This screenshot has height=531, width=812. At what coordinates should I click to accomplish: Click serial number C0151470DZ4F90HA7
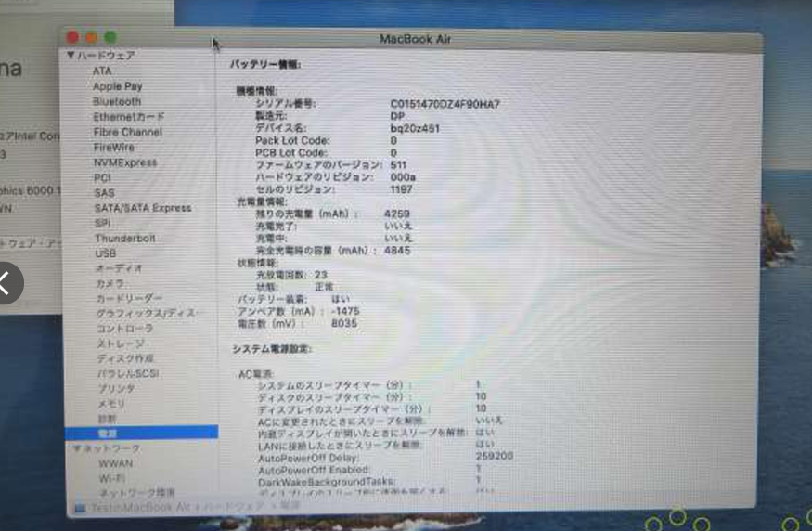pyautogui.click(x=445, y=104)
